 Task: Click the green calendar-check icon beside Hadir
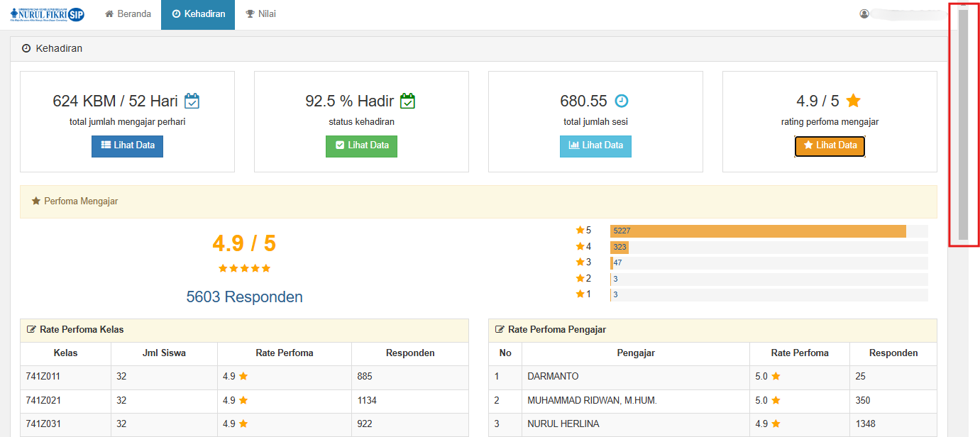pos(407,101)
